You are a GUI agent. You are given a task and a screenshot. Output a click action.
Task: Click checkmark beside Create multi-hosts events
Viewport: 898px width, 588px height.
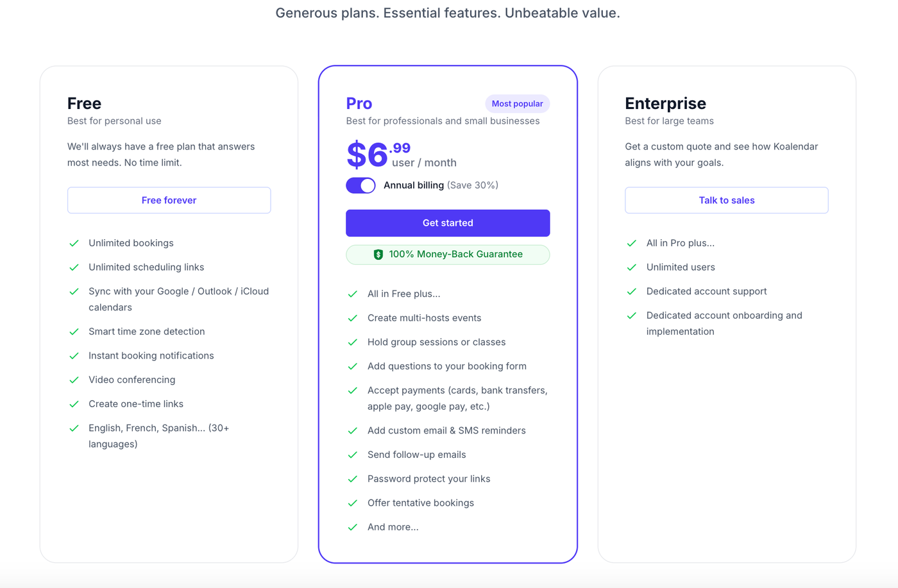pyautogui.click(x=353, y=319)
